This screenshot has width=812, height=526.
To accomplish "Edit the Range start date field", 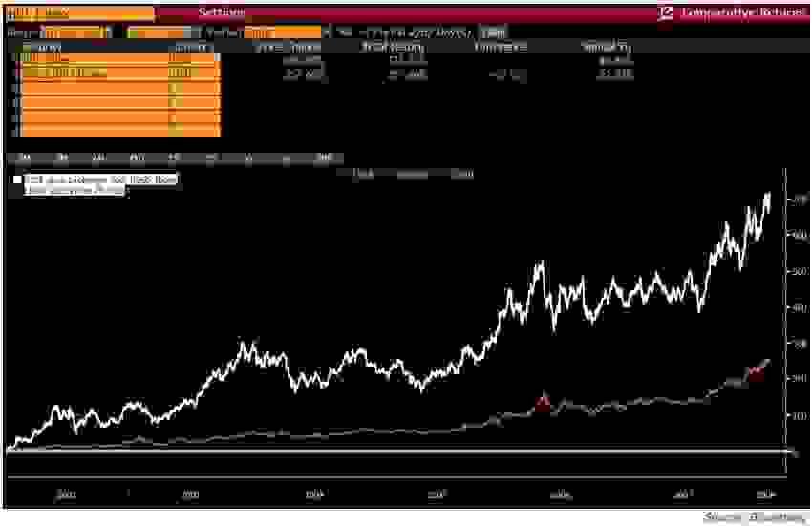I will 76,32.
